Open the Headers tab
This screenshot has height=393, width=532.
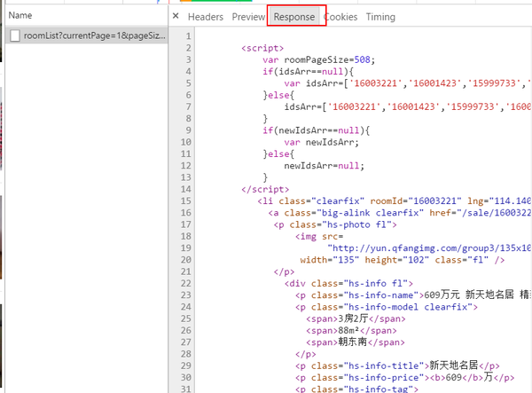[x=206, y=17]
